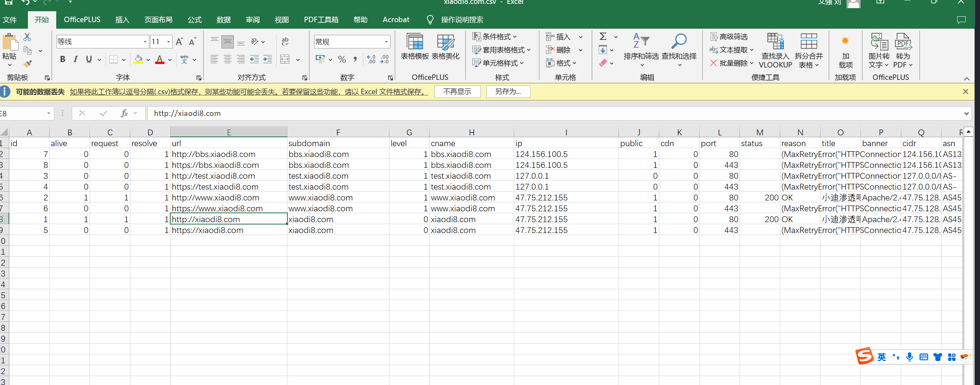Expand 单元格样式 cell styles menu

tap(498, 63)
